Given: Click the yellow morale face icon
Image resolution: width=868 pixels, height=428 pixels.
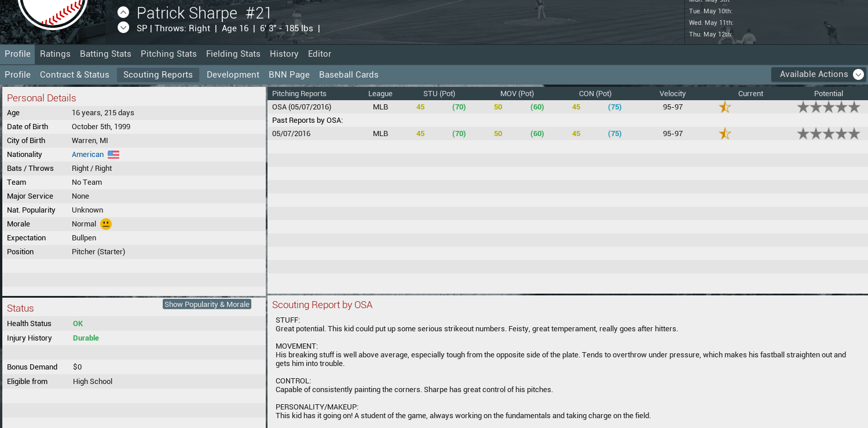Looking at the screenshot, I should [106, 224].
